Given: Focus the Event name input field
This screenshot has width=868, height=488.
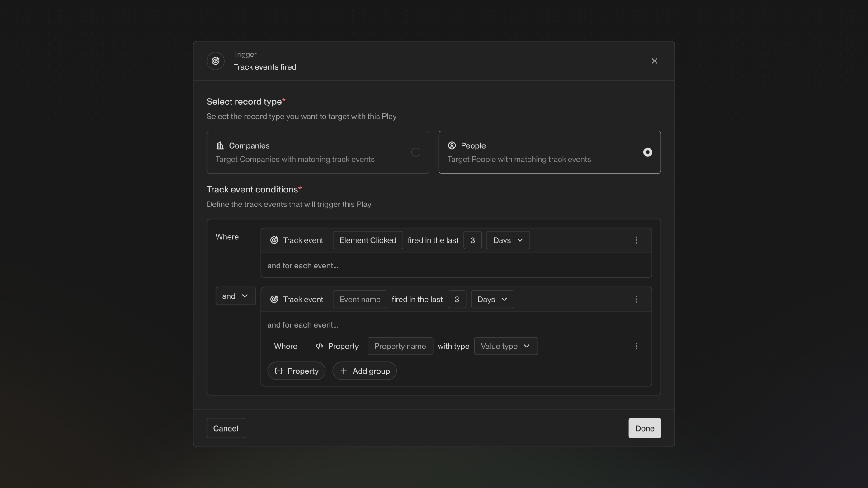Looking at the screenshot, I should click(360, 300).
